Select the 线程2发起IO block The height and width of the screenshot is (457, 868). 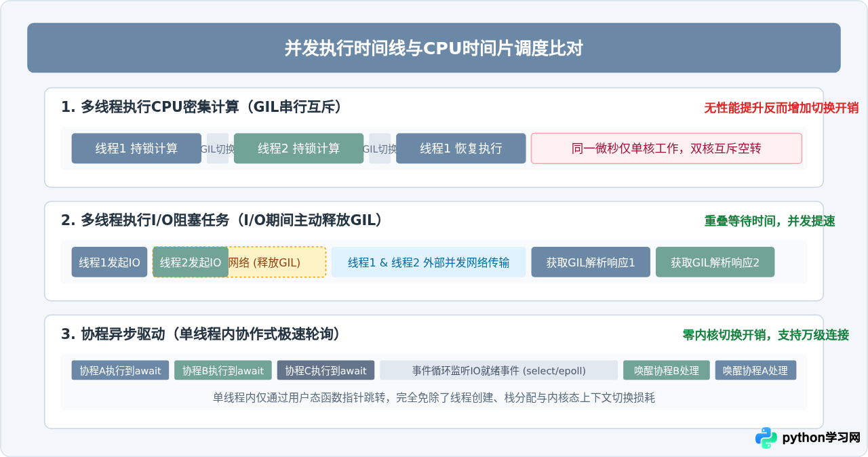(x=191, y=262)
